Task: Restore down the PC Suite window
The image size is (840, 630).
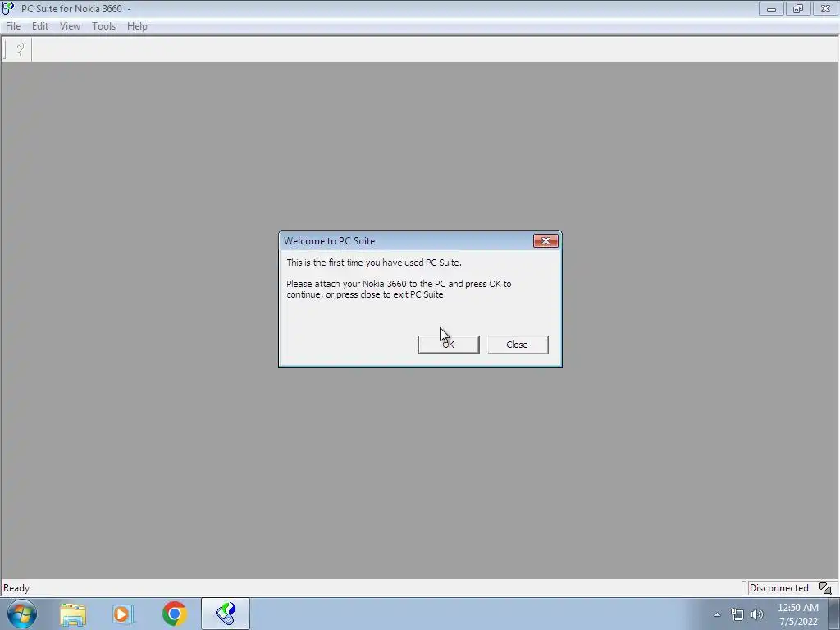Action: pos(798,8)
